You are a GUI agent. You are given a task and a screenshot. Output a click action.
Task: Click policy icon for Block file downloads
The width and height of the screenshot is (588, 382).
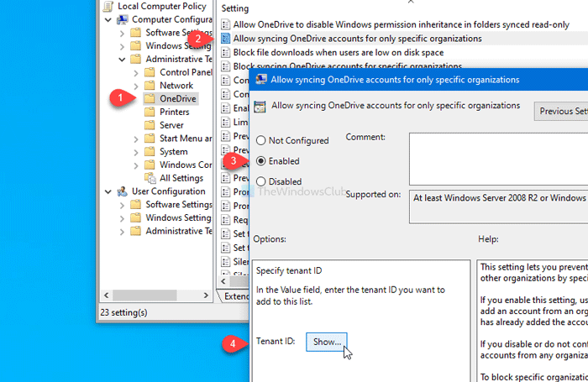[225, 53]
